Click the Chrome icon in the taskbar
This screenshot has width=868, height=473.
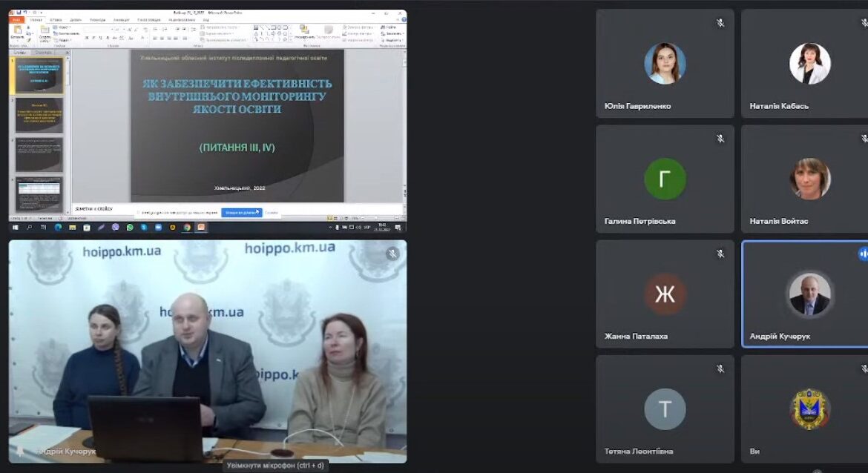pos(187,228)
